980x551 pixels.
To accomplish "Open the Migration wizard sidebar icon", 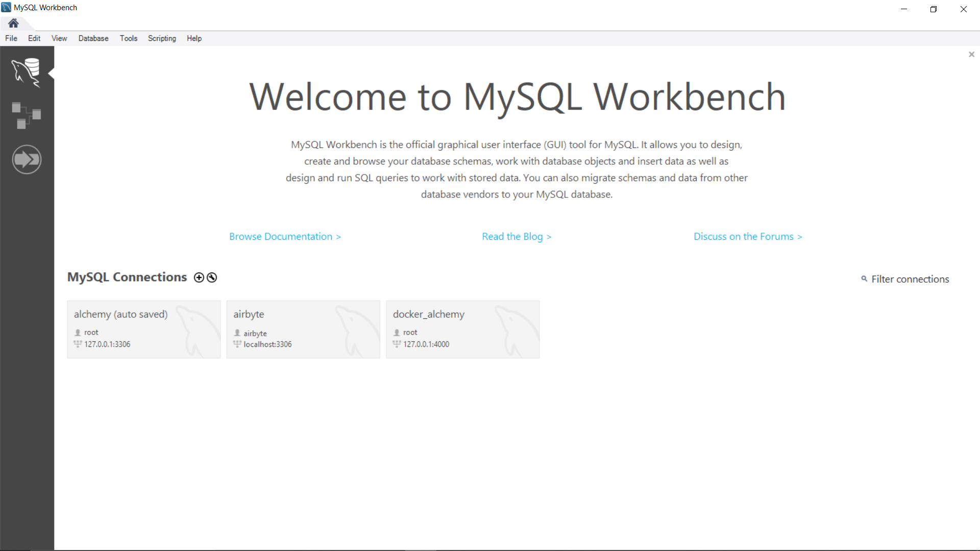I will [x=27, y=160].
